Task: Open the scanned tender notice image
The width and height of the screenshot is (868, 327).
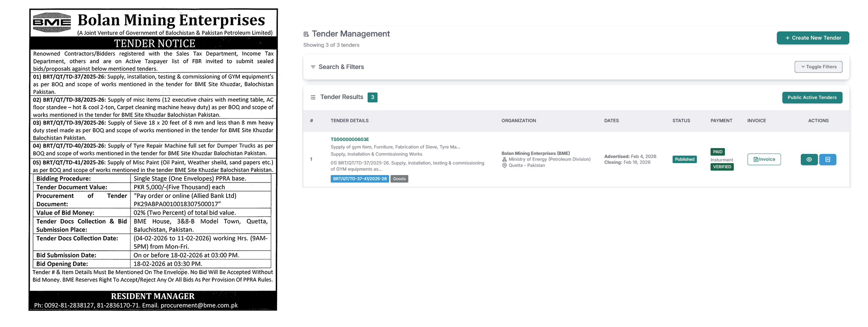Action: (153, 160)
